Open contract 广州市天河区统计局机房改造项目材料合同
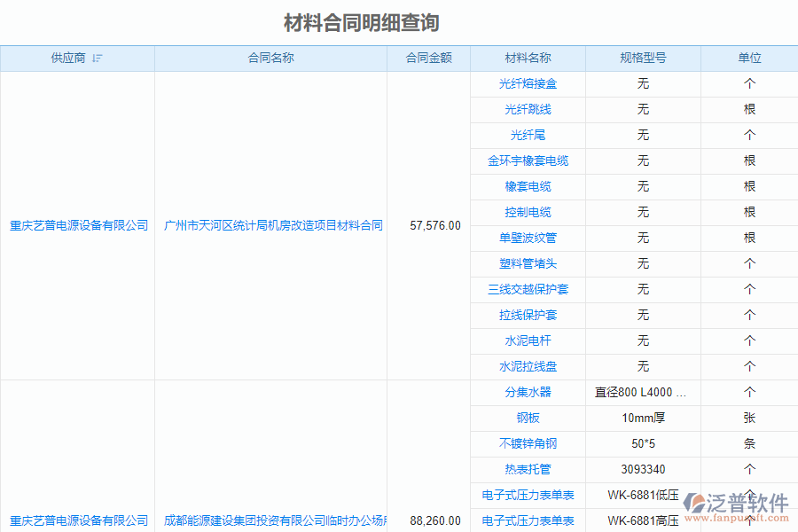 (x=270, y=225)
